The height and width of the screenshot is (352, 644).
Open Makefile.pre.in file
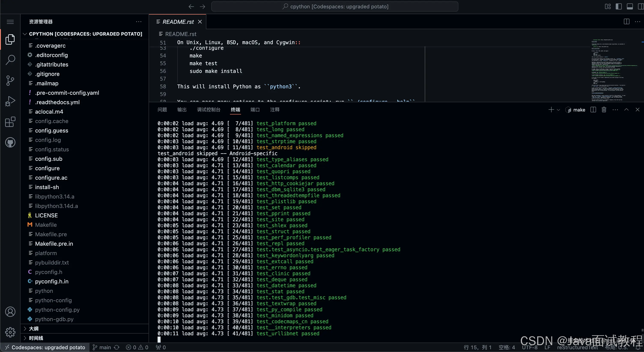(x=85, y=244)
